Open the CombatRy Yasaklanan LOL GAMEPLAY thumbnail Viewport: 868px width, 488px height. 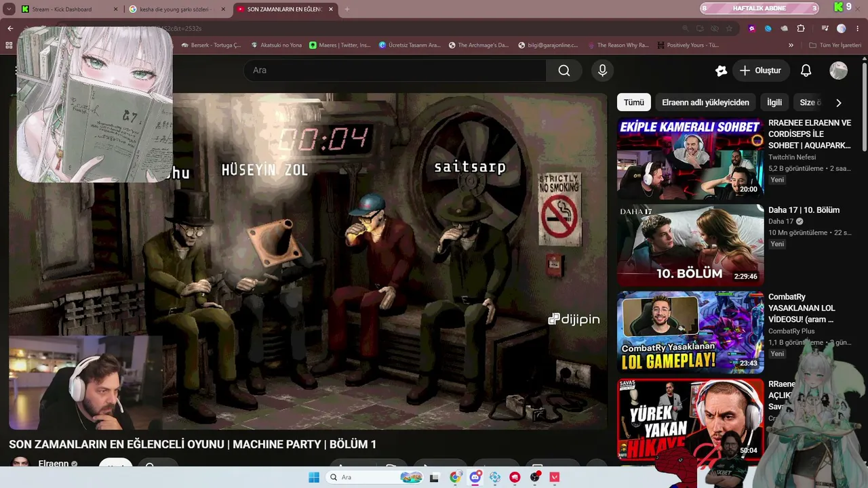pos(690,332)
